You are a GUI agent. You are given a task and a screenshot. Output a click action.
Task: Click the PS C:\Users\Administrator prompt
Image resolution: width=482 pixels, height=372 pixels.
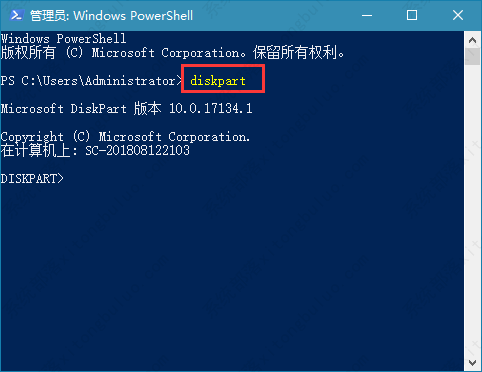91,81
